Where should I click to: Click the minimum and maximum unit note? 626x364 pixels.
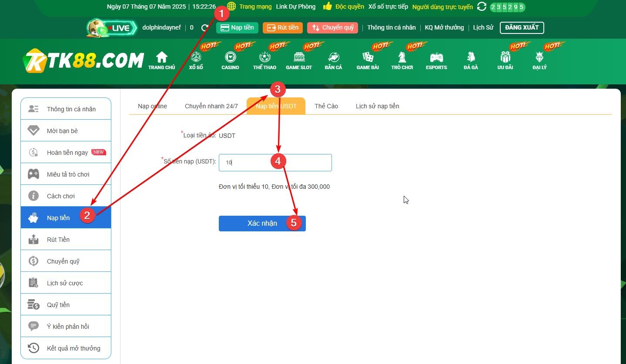pos(274,187)
